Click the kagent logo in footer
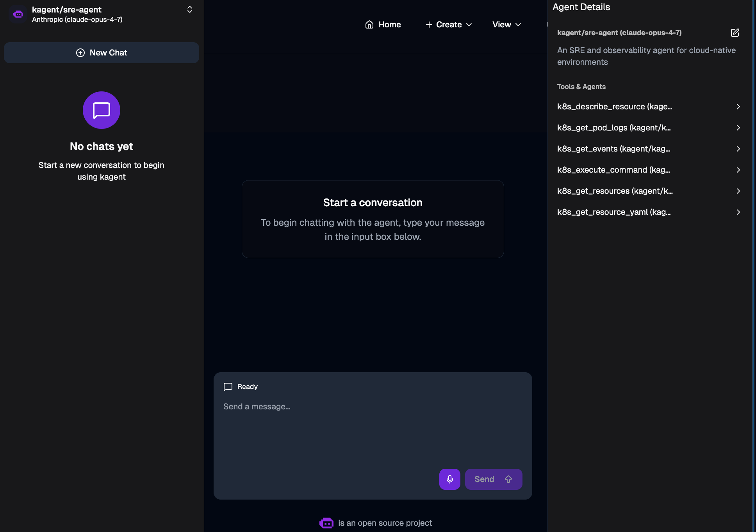Viewport: 756px width, 532px height. [x=326, y=523]
